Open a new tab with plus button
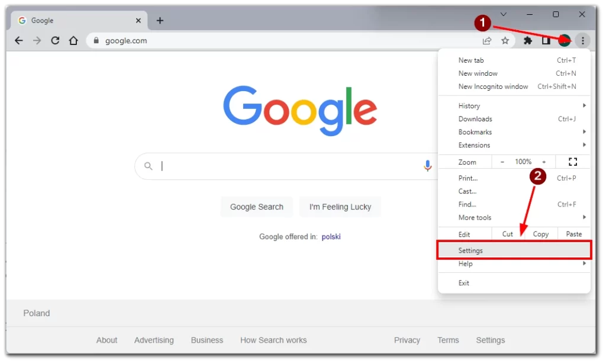The image size is (606, 364). 160,21
